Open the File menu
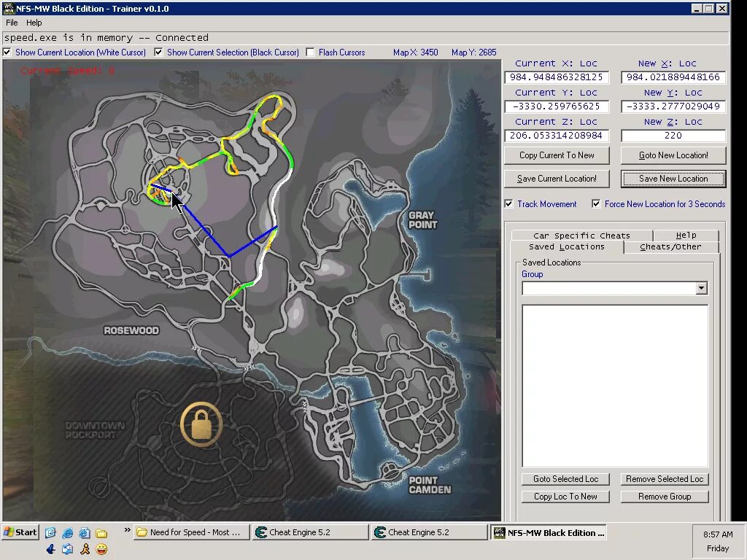747x560 pixels. pos(12,23)
